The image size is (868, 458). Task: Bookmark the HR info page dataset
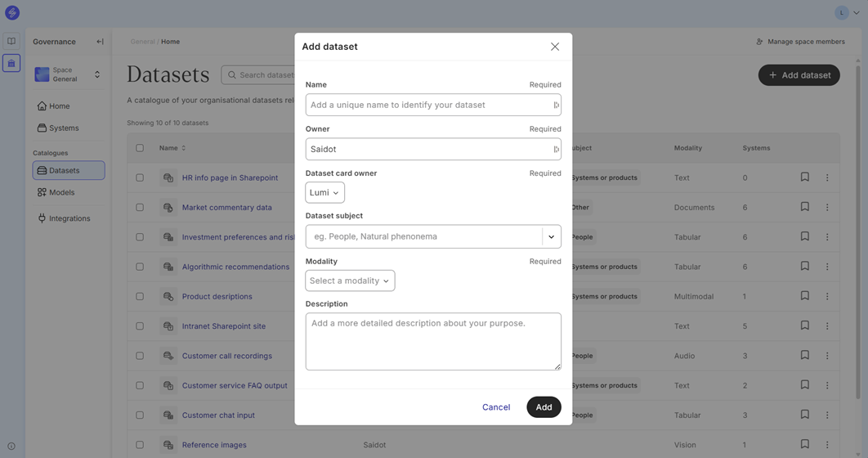click(804, 177)
